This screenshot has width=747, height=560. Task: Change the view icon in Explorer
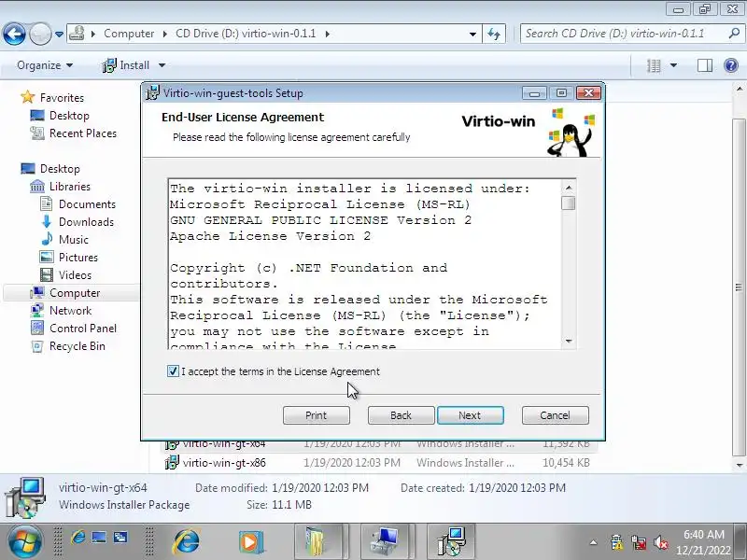[x=654, y=65]
